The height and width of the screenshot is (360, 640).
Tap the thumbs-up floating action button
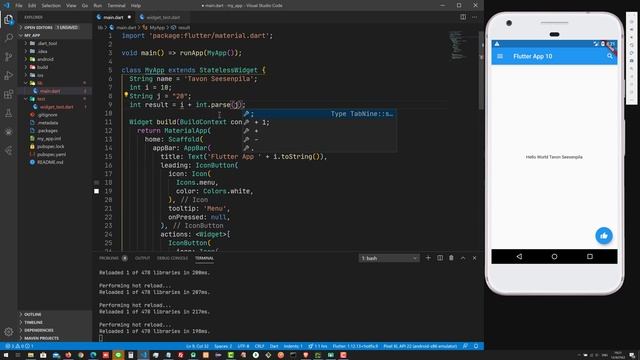pos(604,236)
